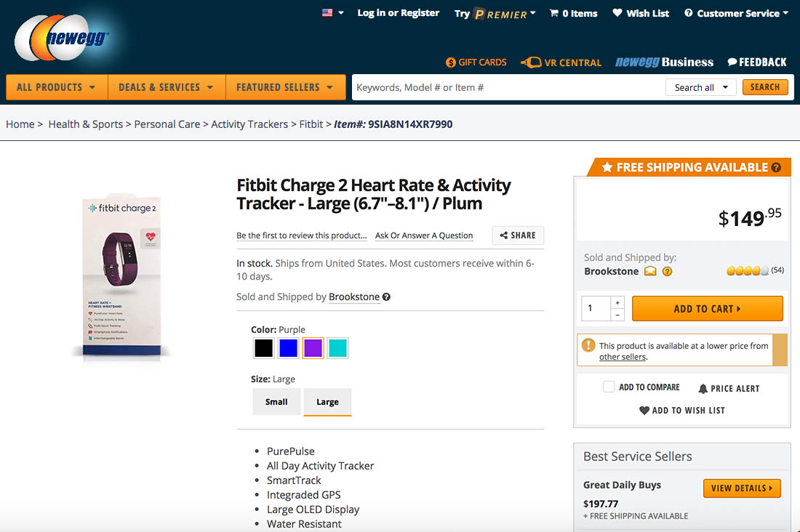Click the keyword search input field
The height and width of the screenshot is (532, 800).
[x=507, y=87]
